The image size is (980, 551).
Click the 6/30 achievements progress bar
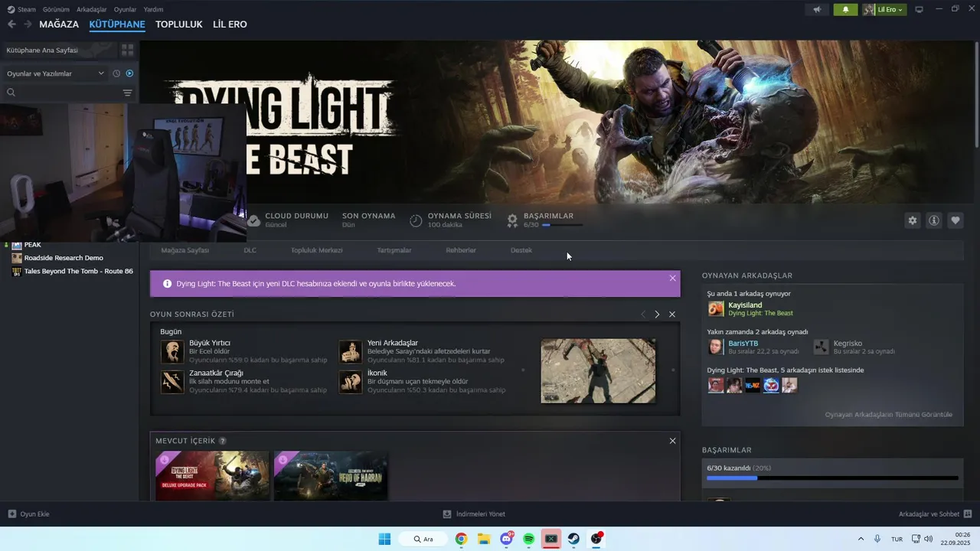[832, 478]
